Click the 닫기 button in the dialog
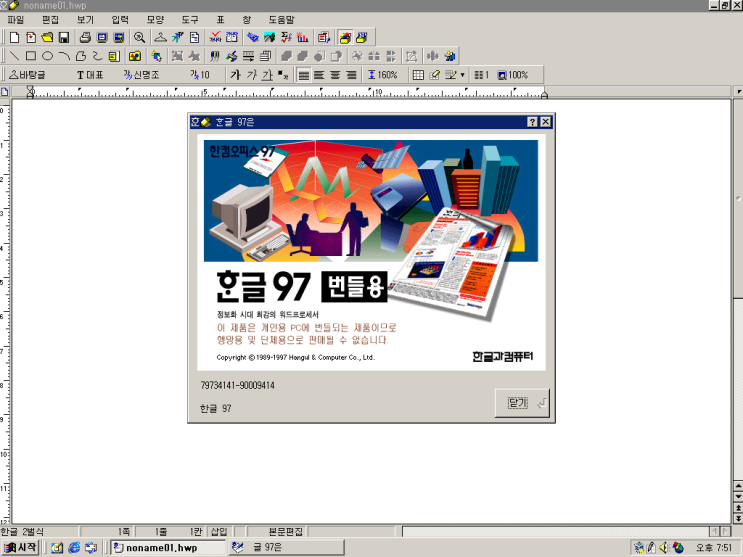Viewport: 743px width, 557px height. (522, 403)
